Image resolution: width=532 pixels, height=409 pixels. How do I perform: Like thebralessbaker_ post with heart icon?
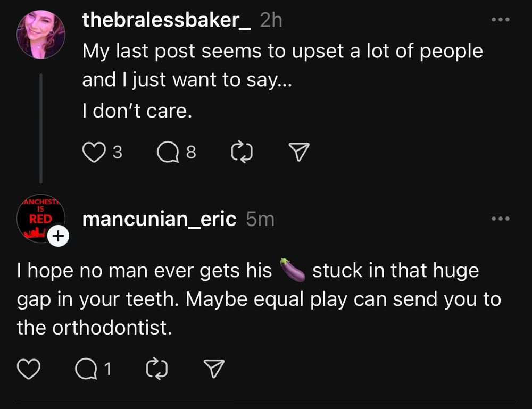pyautogui.click(x=94, y=152)
